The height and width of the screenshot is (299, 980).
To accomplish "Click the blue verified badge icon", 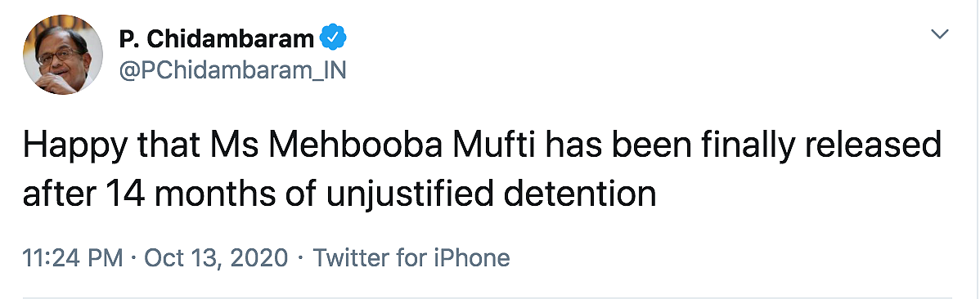I will tap(333, 38).
